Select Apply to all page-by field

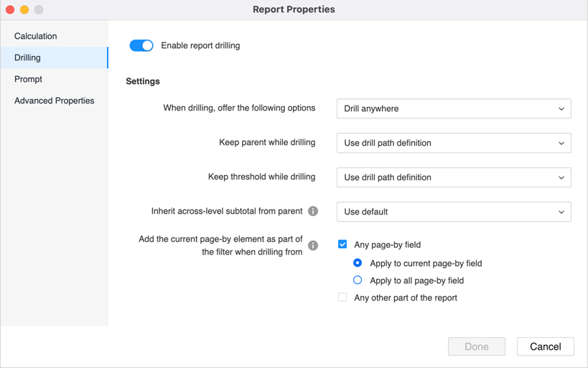358,280
